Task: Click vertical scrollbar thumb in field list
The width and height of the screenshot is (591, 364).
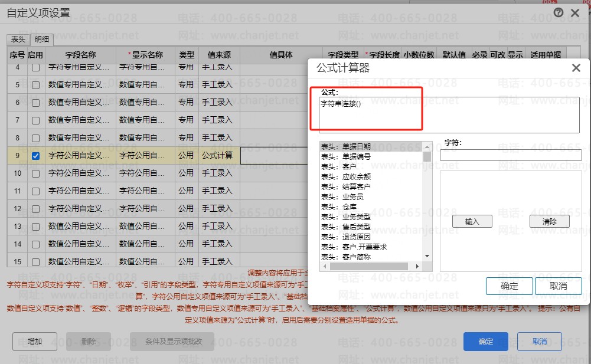Action: 427,156
